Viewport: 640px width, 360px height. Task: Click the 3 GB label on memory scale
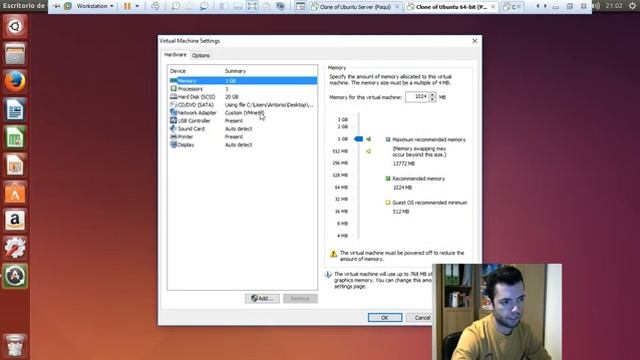coord(342,120)
